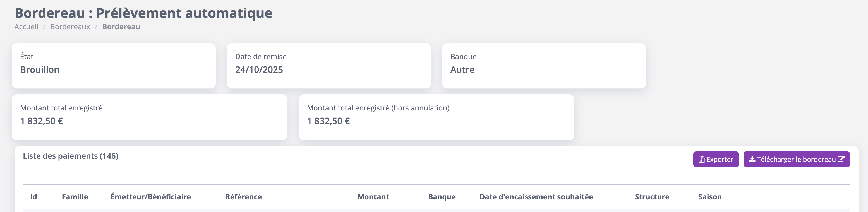The height and width of the screenshot is (212, 868).
Task: Click the file icon on the Exporter button
Action: (x=702, y=160)
